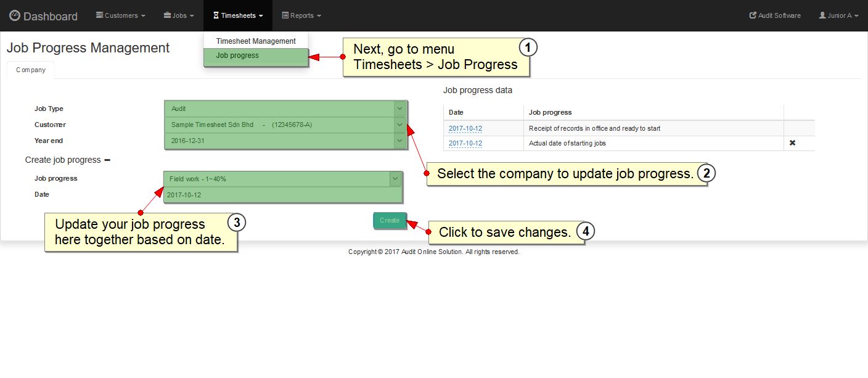Click the Dashboard gauge icon
Viewport: 868px width, 378px height.
click(x=14, y=16)
